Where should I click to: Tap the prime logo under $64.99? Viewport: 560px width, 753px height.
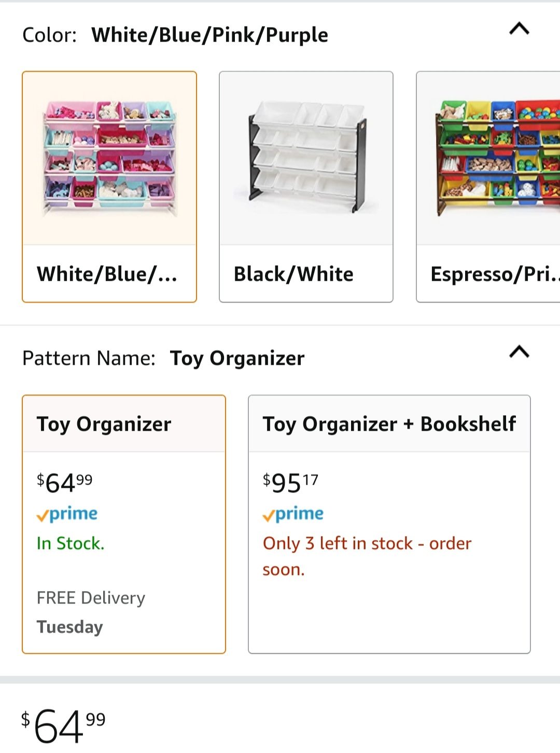[x=67, y=514]
